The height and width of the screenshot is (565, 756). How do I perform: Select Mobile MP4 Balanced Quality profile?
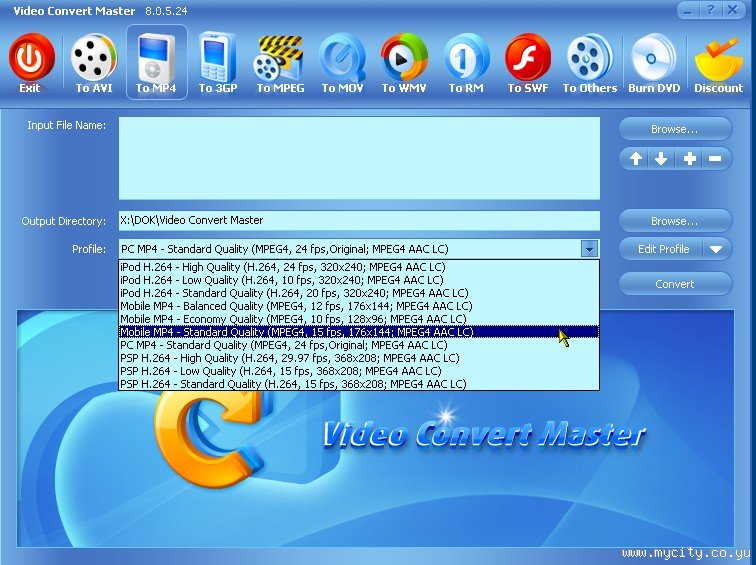pos(359,306)
